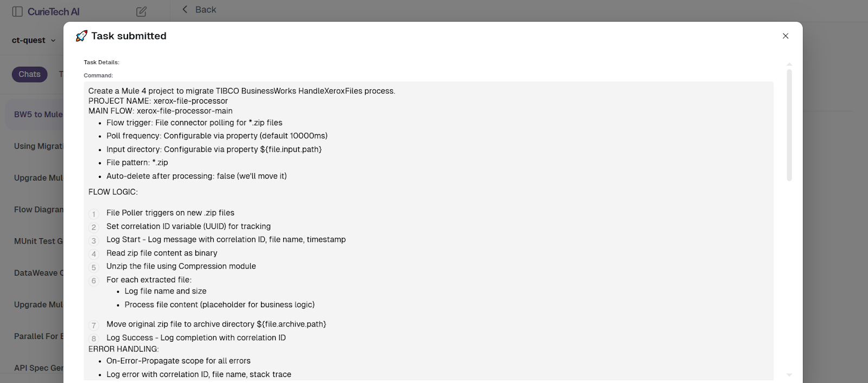The width and height of the screenshot is (868, 383).
Task: Open the API Spec Gen chat
Action: pyautogui.click(x=38, y=367)
